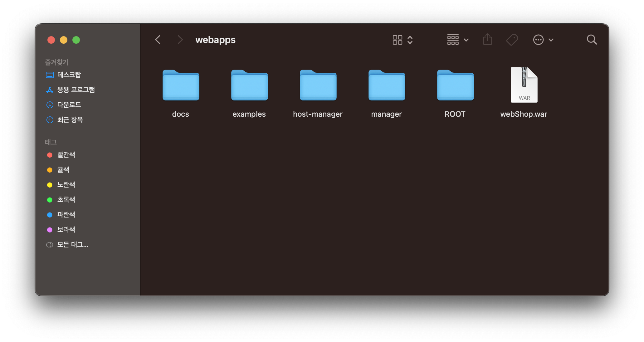Select the examples folder
This screenshot has width=644, height=342.
[249, 85]
